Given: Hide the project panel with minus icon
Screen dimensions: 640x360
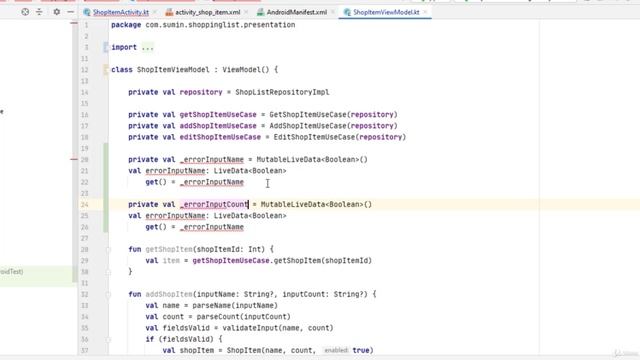Looking at the screenshot, I should pyautogui.click(x=71, y=12).
